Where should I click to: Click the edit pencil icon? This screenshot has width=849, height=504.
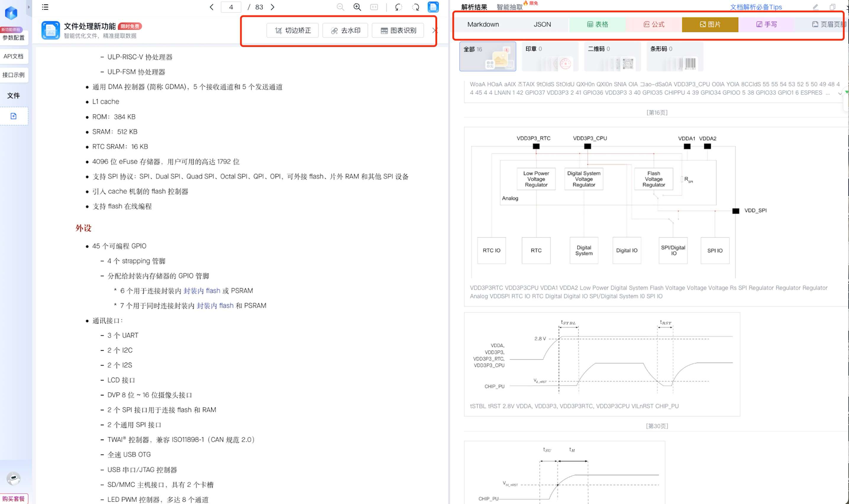click(815, 7)
